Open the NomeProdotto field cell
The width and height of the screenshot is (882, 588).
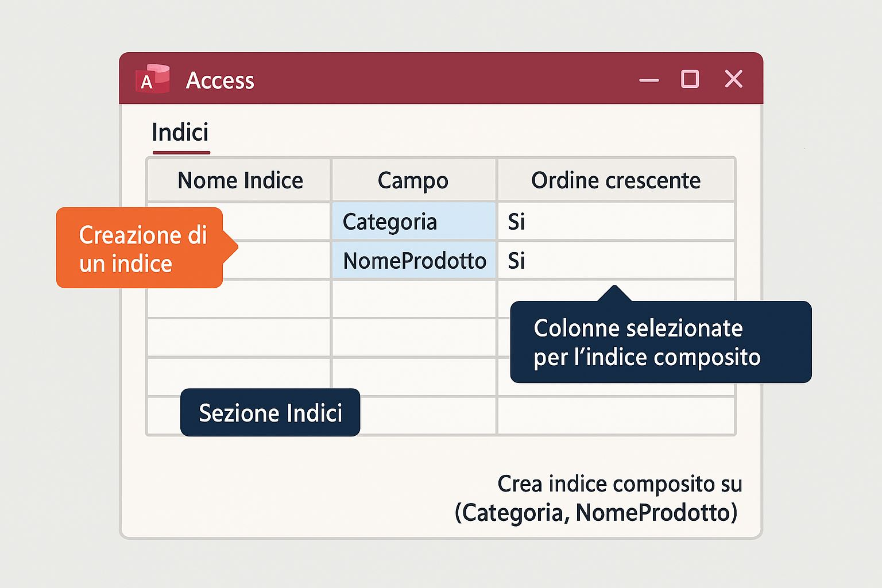pos(414,261)
